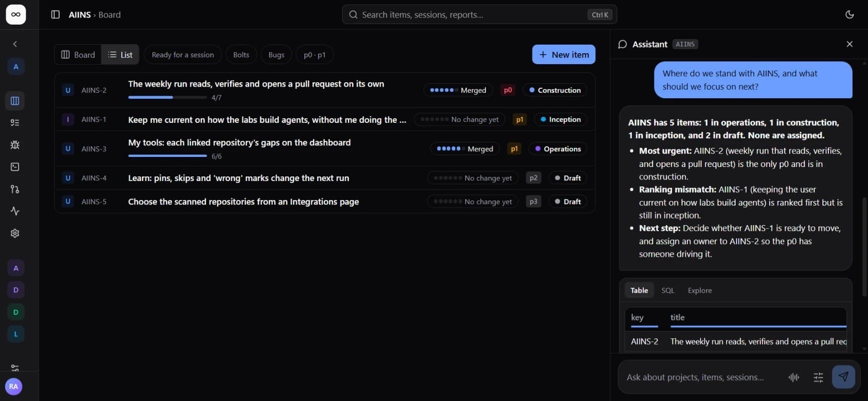The image size is (868, 401).
Task: Click the infinity logo icon
Action: tap(16, 15)
